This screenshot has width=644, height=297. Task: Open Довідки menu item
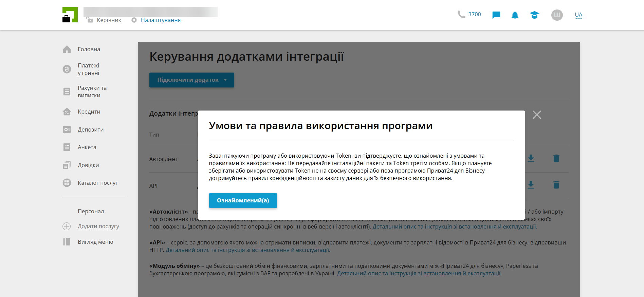coord(88,165)
